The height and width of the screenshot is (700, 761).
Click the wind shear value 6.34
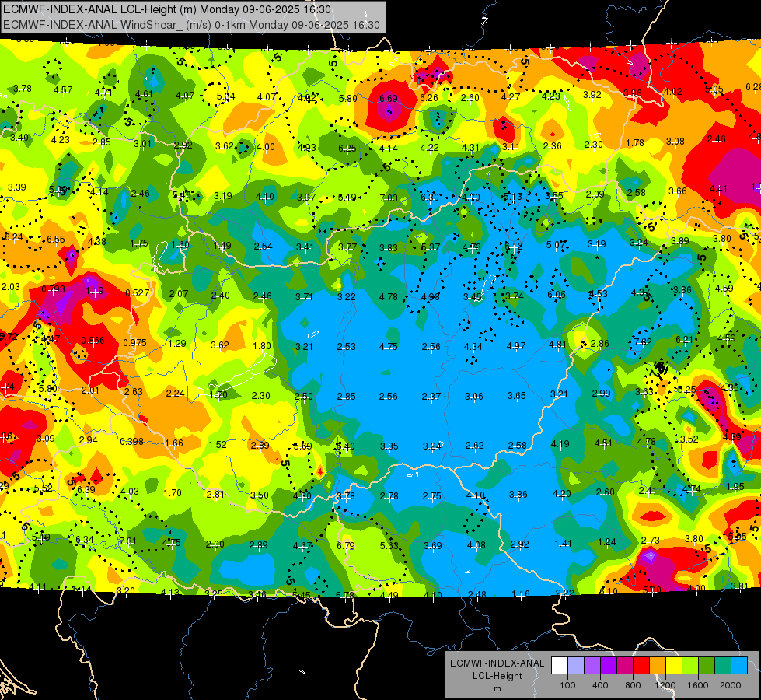pos(85,540)
